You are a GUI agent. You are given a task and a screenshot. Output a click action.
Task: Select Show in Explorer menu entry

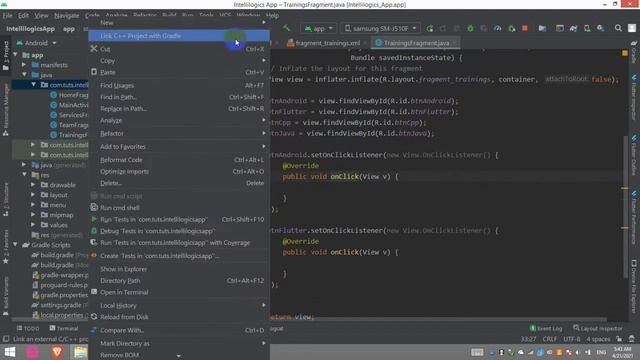click(x=179, y=269)
